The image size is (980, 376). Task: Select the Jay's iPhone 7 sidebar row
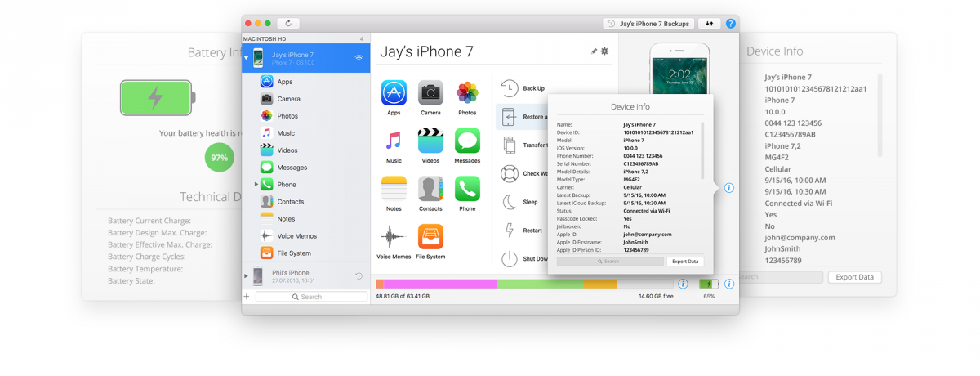click(x=306, y=58)
